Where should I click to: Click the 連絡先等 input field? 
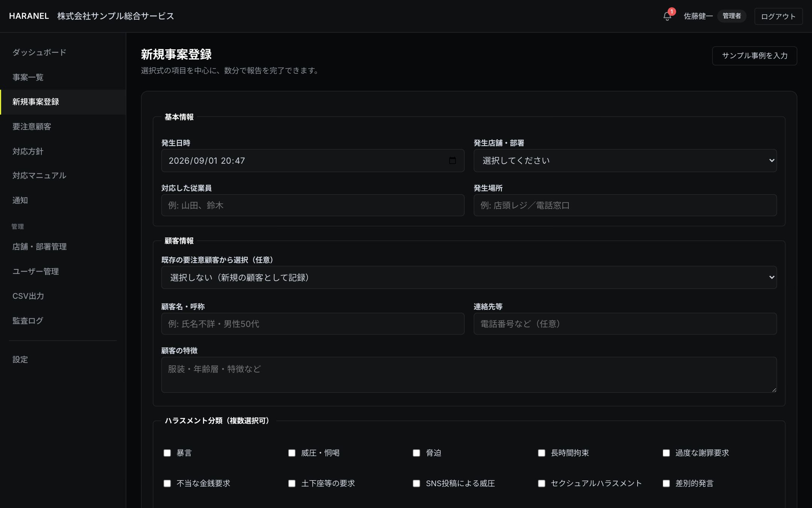click(x=625, y=324)
